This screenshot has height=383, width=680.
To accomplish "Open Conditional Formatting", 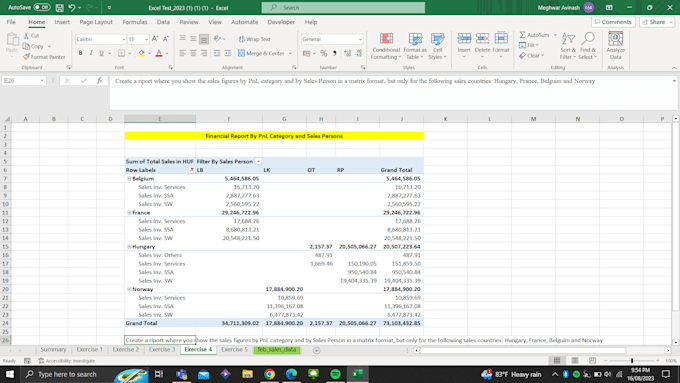I will point(386,46).
